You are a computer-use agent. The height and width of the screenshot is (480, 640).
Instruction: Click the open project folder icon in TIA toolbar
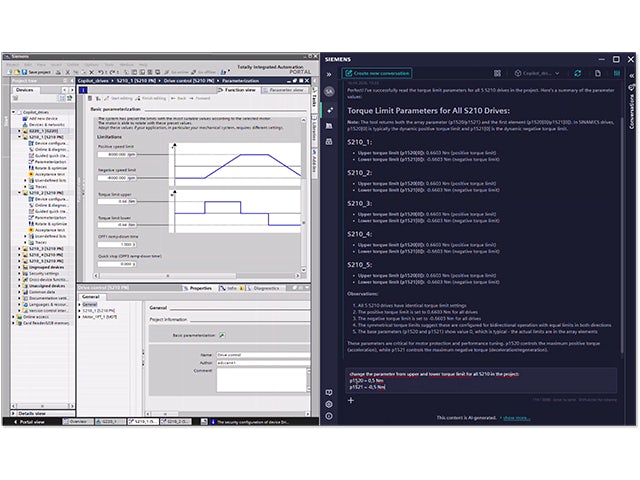[17, 72]
